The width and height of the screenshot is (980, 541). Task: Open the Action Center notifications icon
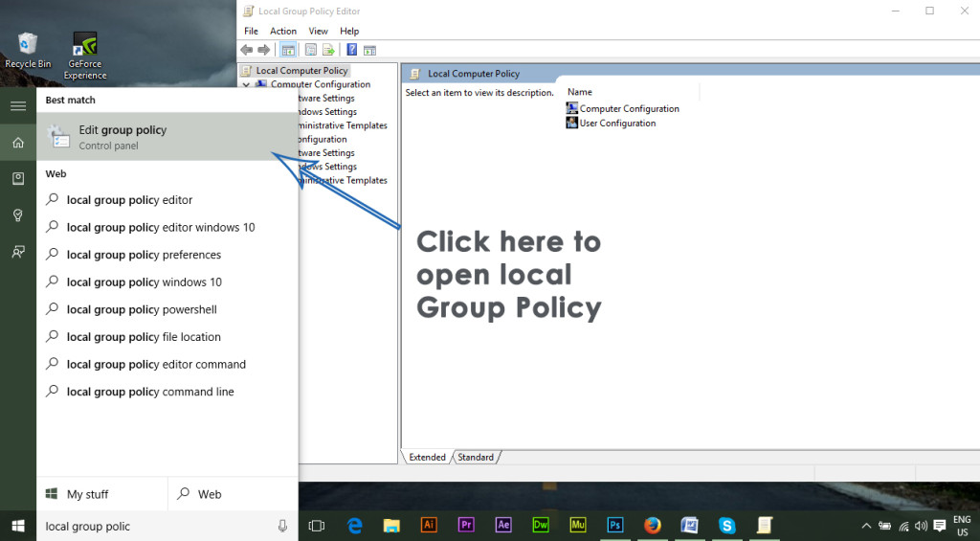point(940,526)
